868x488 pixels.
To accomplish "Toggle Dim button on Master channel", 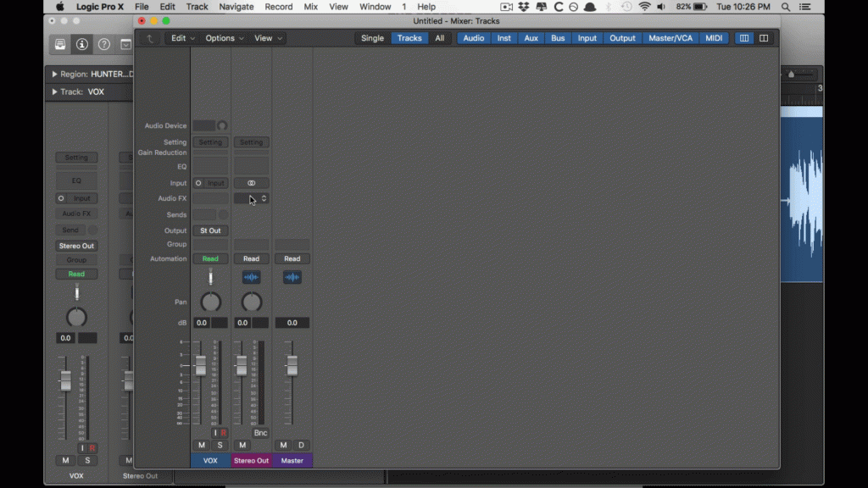I will (x=301, y=445).
